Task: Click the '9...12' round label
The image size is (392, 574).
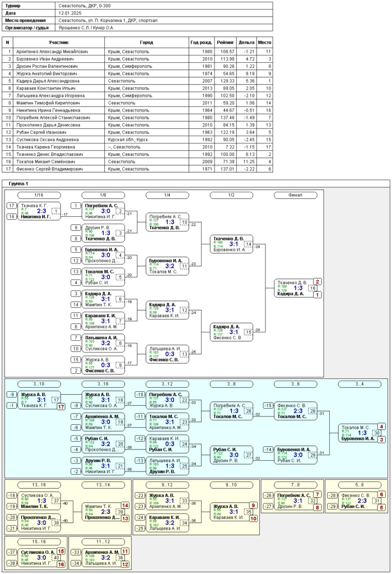Action: click(x=167, y=485)
